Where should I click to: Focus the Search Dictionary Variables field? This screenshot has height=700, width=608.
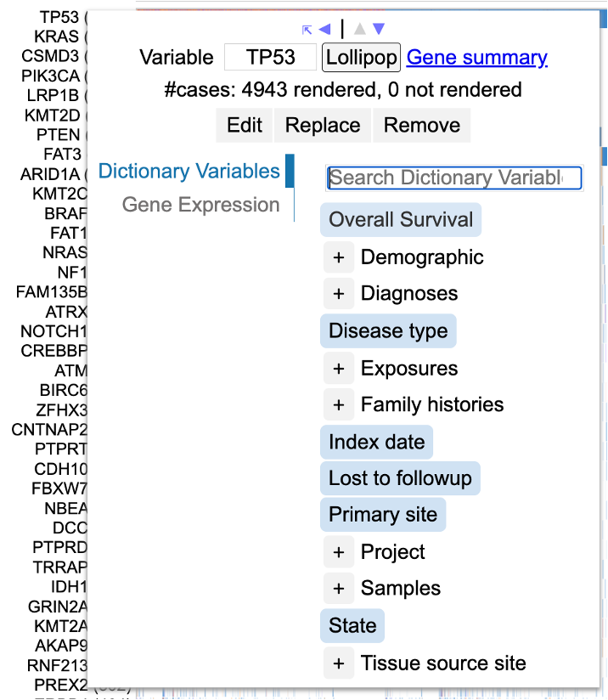[x=454, y=178]
